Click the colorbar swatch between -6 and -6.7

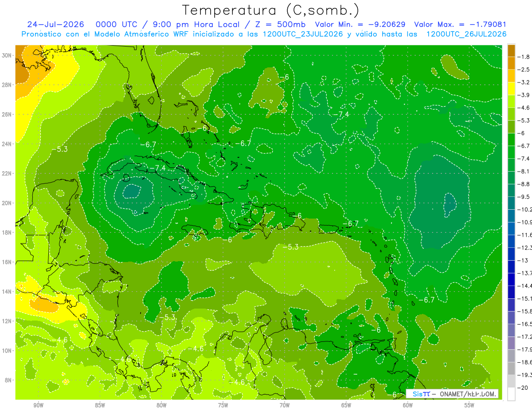click(x=511, y=140)
